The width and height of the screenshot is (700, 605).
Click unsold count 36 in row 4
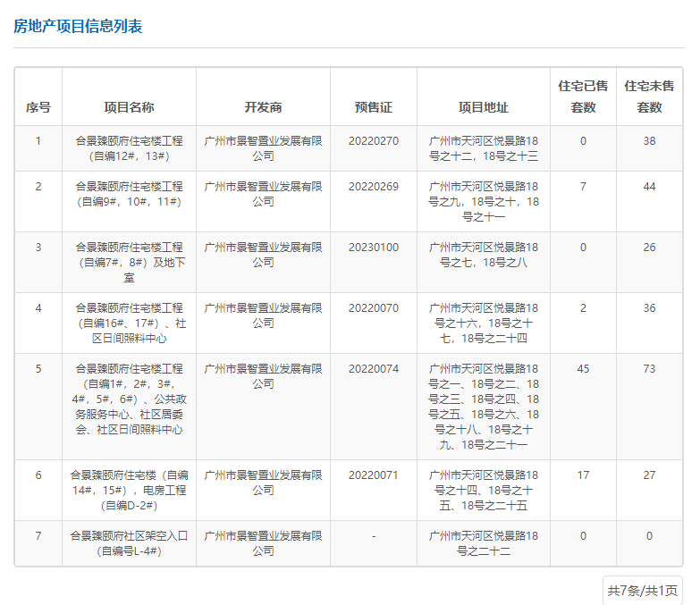(x=649, y=307)
